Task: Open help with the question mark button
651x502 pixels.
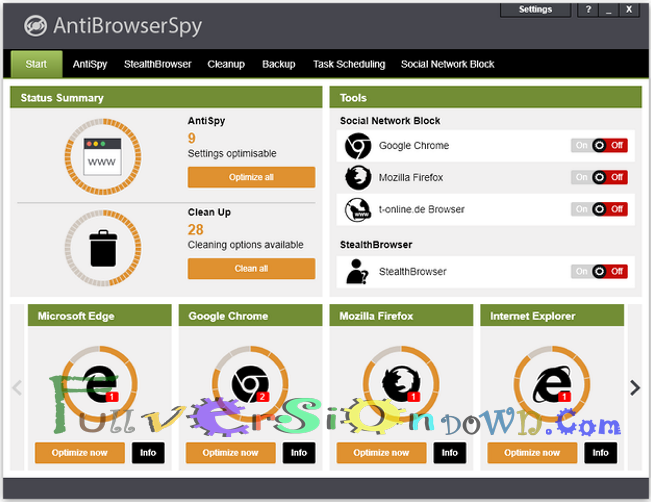Action: (x=588, y=10)
